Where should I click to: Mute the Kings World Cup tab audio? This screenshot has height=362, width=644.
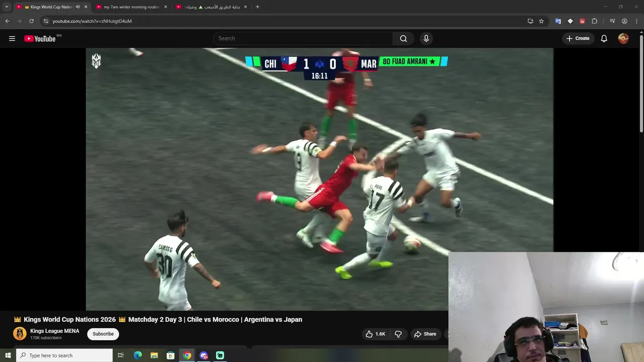pos(77,7)
